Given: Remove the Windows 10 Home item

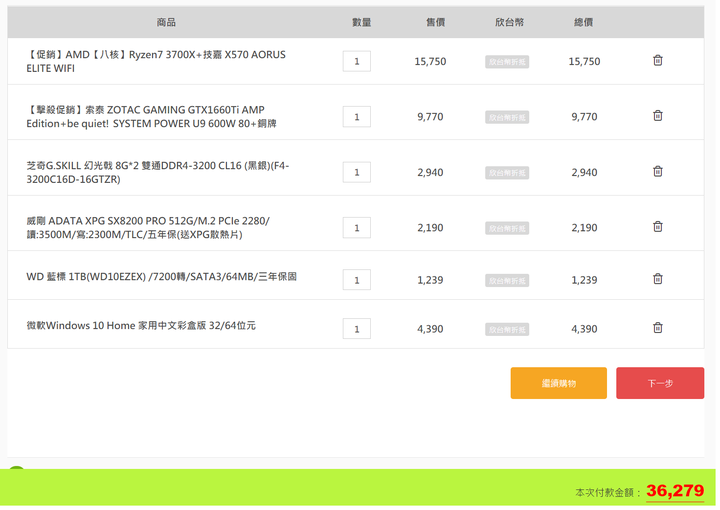Looking at the screenshot, I should (x=658, y=328).
